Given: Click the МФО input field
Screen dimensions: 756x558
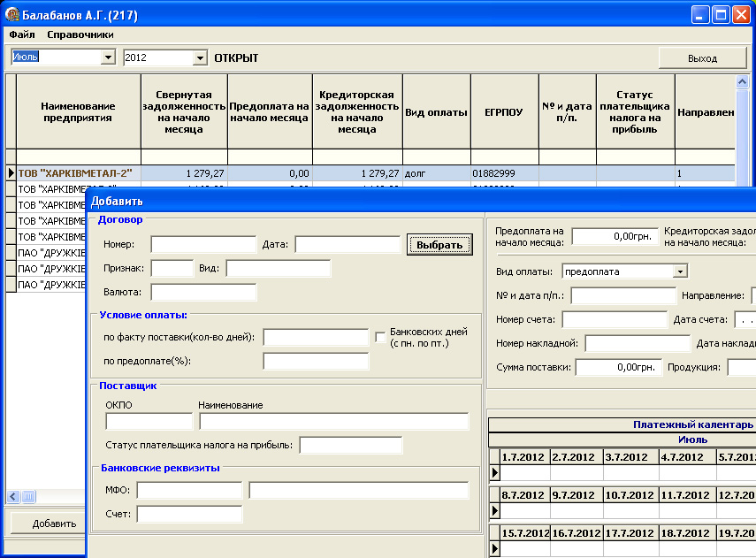Looking at the screenshot, I should point(188,491).
